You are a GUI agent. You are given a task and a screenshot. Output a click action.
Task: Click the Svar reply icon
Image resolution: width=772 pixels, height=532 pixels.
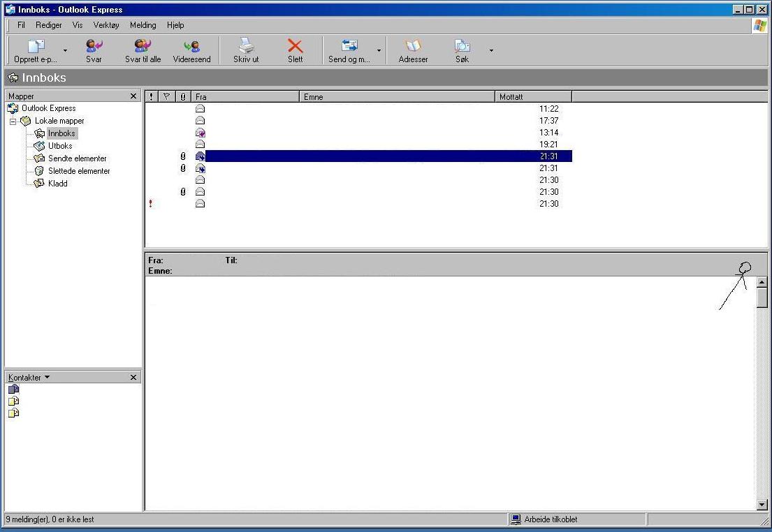pyautogui.click(x=94, y=47)
